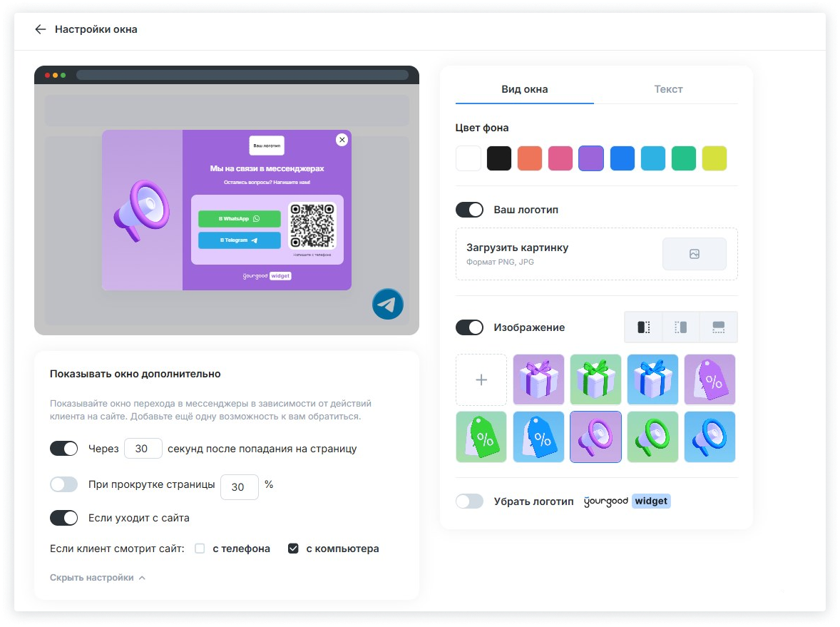Screen dimensions: 840x627
Task: Click the upload picture icon button
Action: pos(694,254)
